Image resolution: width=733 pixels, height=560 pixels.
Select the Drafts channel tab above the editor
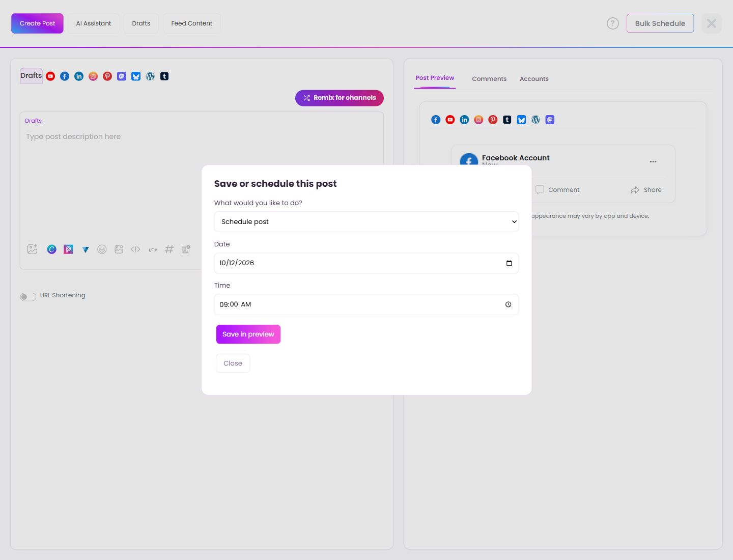click(31, 76)
